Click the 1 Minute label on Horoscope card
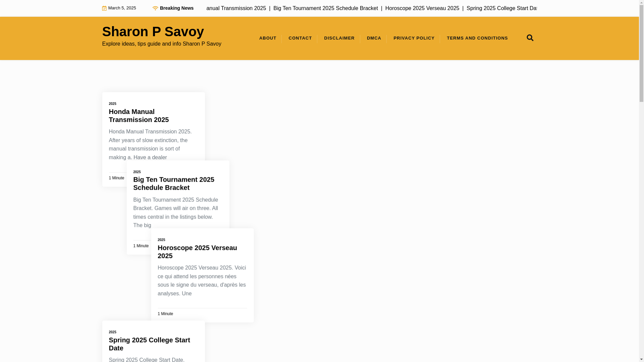The height and width of the screenshot is (362, 644). (x=165, y=314)
